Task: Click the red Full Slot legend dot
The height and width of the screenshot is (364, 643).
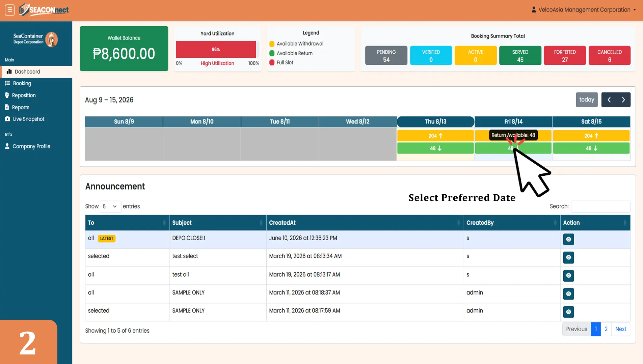Action: pyautogui.click(x=272, y=62)
